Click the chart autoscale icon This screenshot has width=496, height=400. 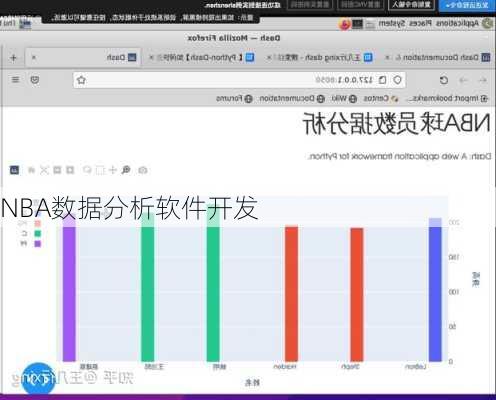tap(44, 170)
